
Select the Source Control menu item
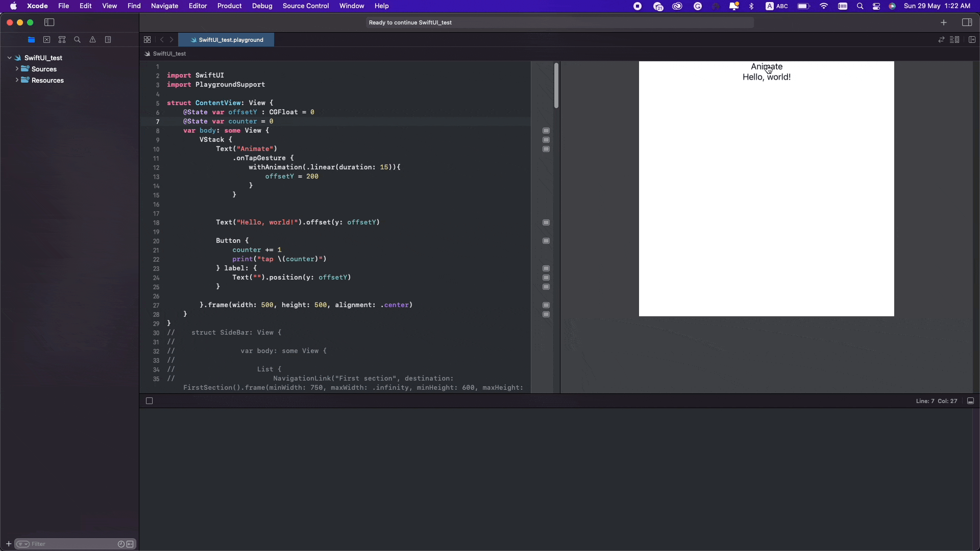(306, 6)
